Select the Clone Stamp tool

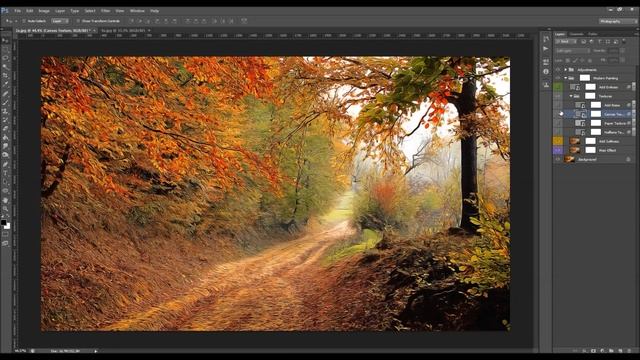click(x=5, y=111)
